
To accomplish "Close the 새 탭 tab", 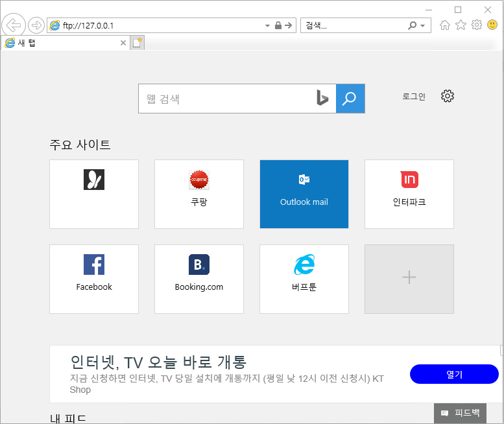I will 123,43.
